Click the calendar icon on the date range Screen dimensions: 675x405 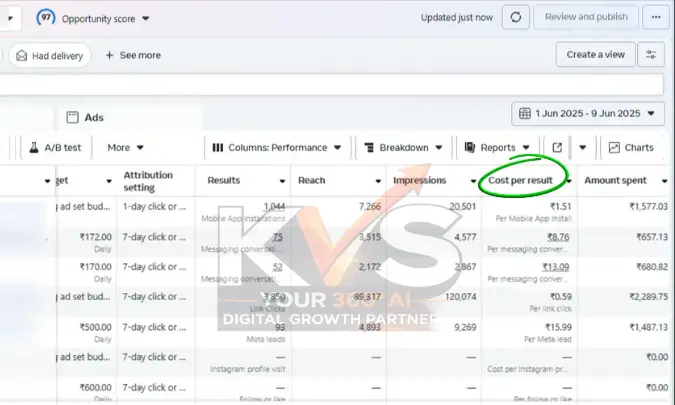click(526, 114)
